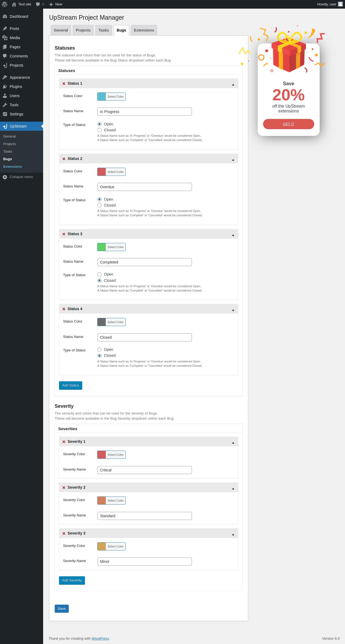This screenshot has width=345, height=644.
Task: Select Open radio for Status 1
Action: click(99, 124)
